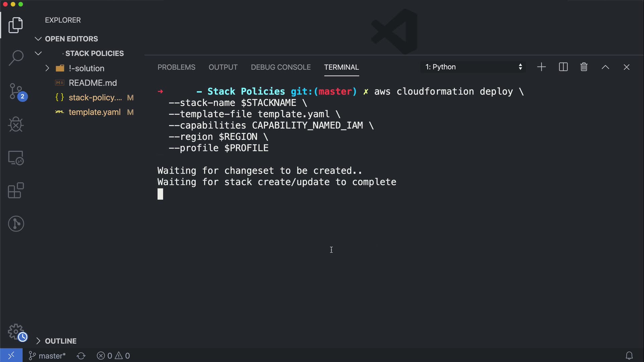Expand the OUTLINE section
Screen dimensions: 644x362
point(56,341)
